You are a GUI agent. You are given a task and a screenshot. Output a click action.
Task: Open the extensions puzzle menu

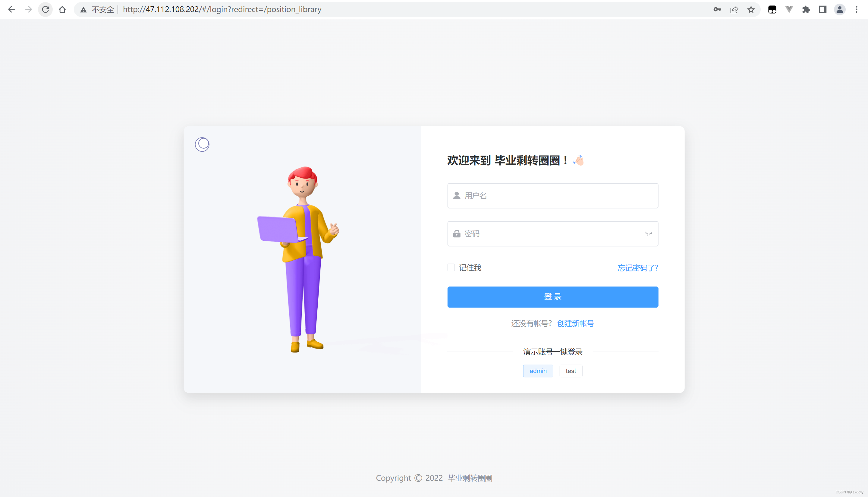[x=806, y=10]
